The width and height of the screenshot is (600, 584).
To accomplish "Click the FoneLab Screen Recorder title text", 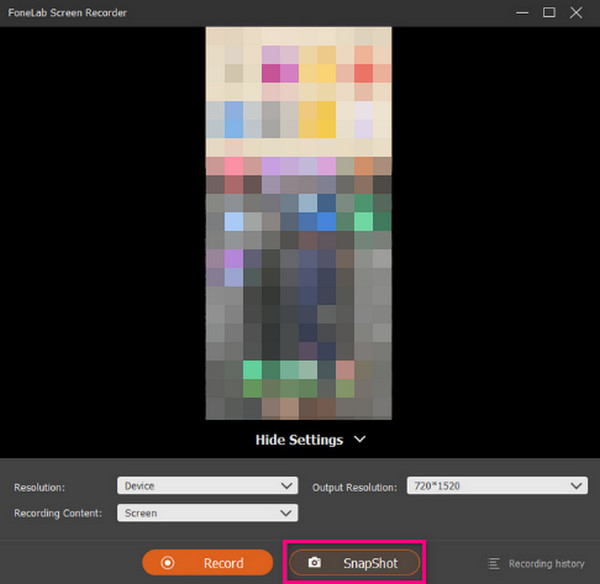I will pyautogui.click(x=67, y=13).
